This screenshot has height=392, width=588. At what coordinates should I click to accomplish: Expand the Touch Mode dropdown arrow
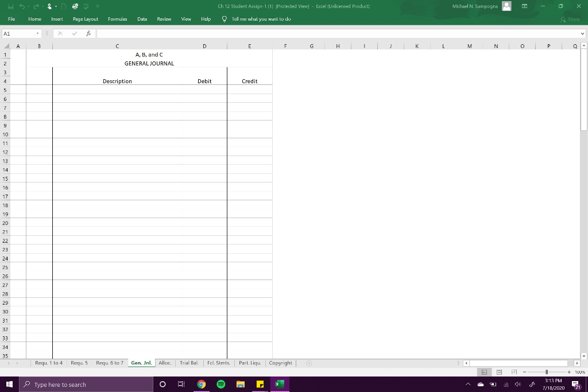56,6
